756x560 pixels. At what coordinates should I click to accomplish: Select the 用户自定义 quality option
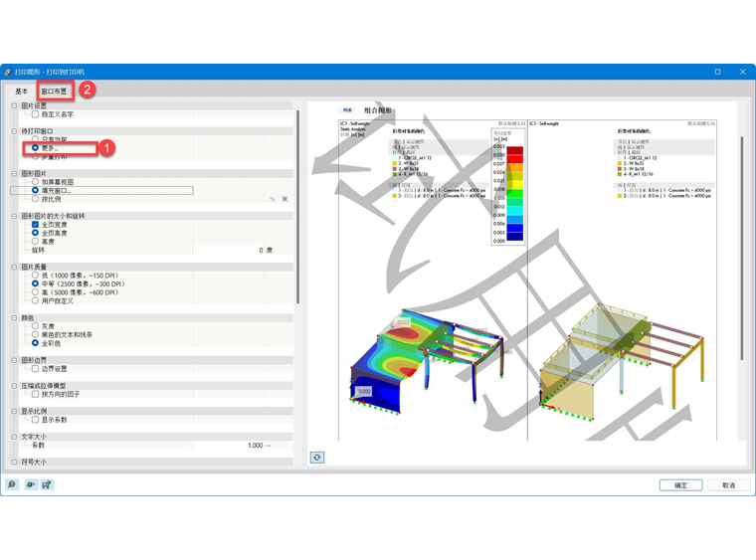pyautogui.click(x=35, y=300)
